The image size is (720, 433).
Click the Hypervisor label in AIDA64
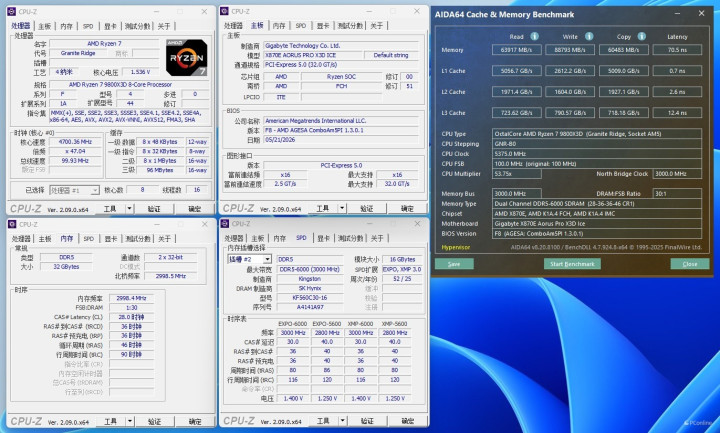(x=456, y=247)
